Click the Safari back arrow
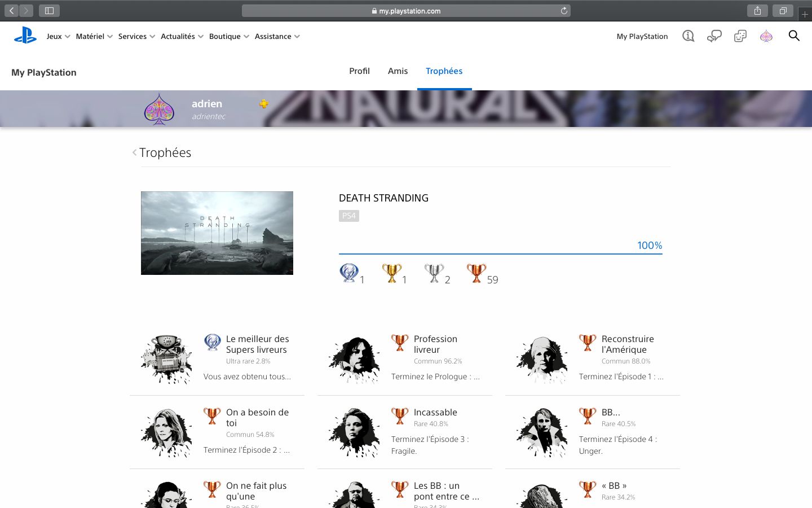This screenshot has width=812, height=508. coord(11,11)
